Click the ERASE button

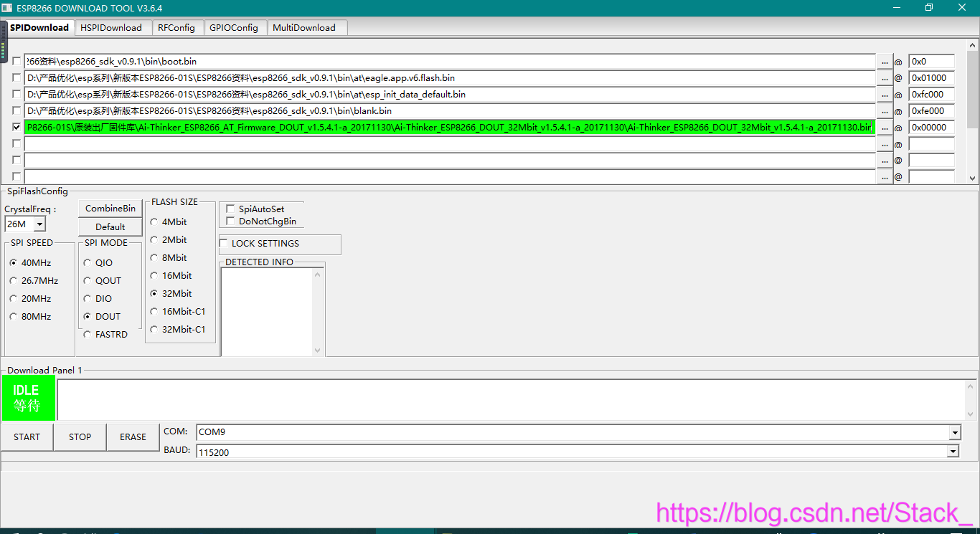[133, 437]
